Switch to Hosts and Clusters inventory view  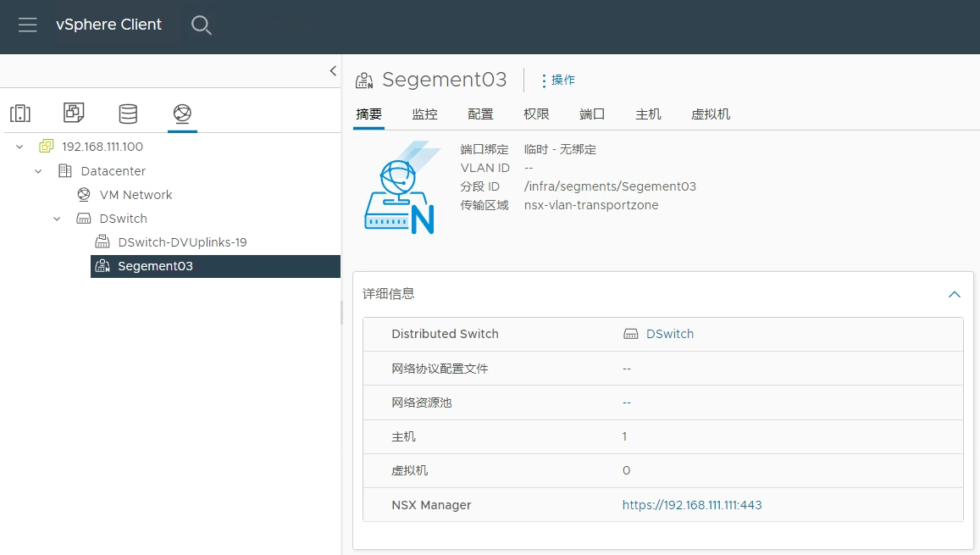[20, 113]
